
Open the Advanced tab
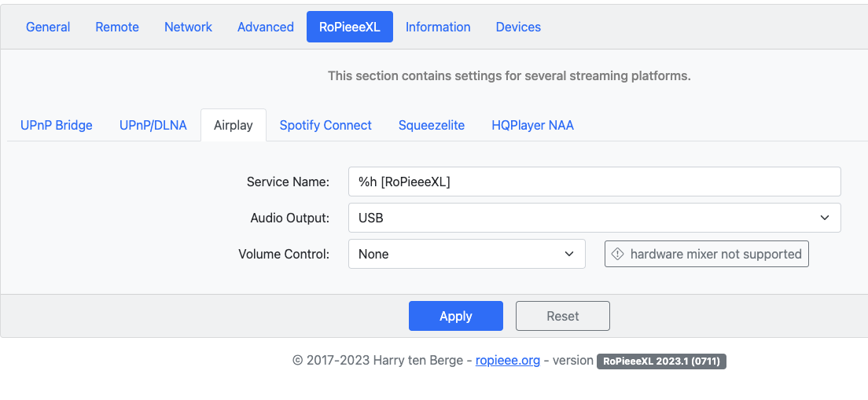tap(266, 27)
